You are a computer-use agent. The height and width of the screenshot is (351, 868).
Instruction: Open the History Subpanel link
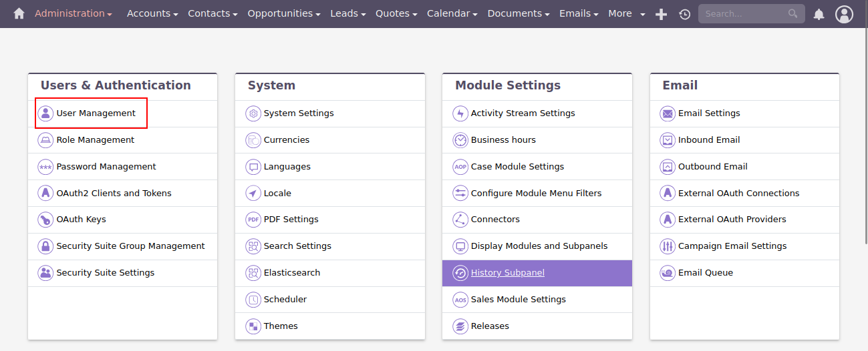point(508,273)
